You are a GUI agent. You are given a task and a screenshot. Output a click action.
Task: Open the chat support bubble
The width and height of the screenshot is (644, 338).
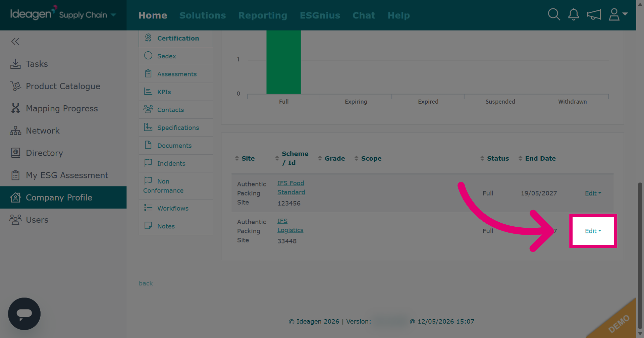[x=24, y=314]
